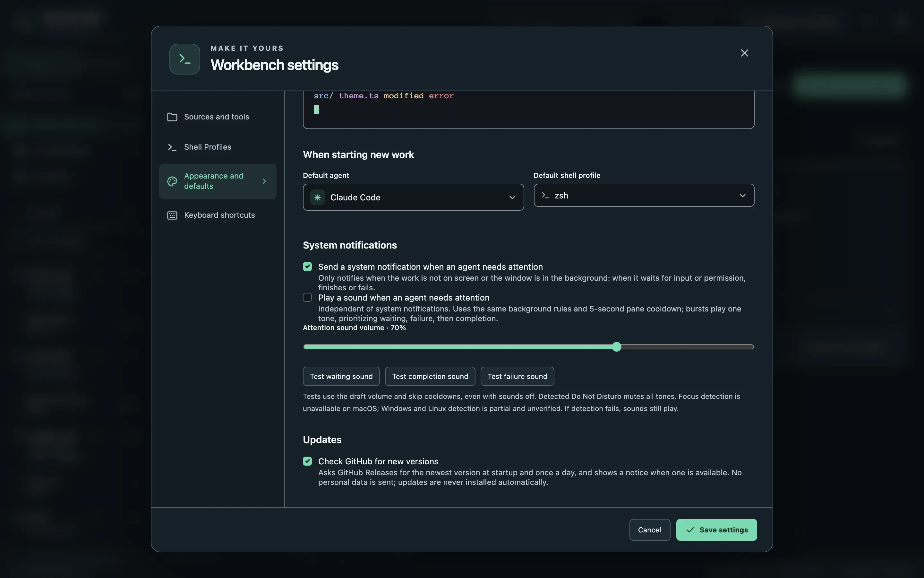This screenshot has height=578, width=924.
Task: Click the 'When starting new work' heading
Action: pyautogui.click(x=358, y=154)
